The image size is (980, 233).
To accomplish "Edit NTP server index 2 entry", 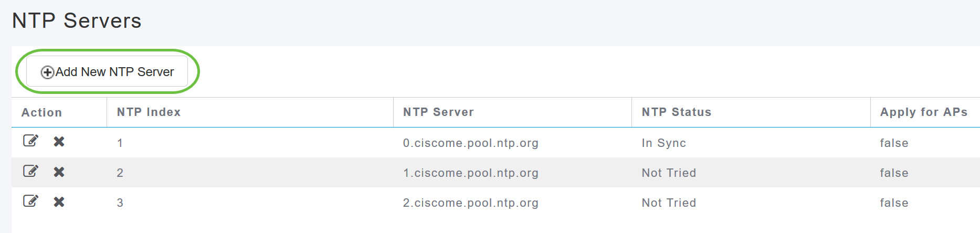I will coord(30,171).
